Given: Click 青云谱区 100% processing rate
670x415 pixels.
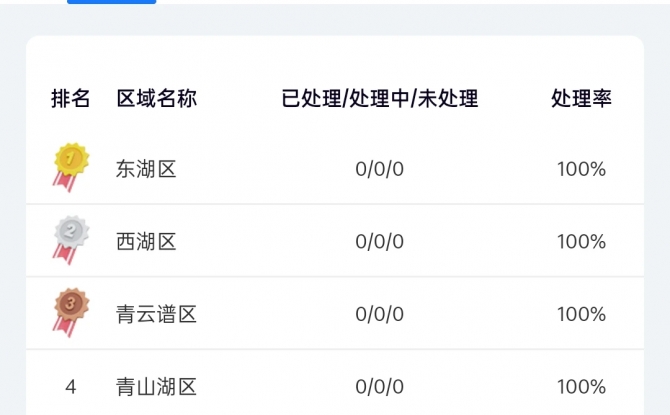Looking at the screenshot, I should pos(582,315).
